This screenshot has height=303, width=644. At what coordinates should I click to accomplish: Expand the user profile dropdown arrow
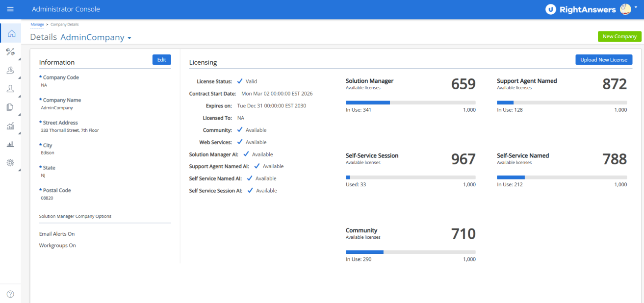pyautogui.click(x=636, y=8)
